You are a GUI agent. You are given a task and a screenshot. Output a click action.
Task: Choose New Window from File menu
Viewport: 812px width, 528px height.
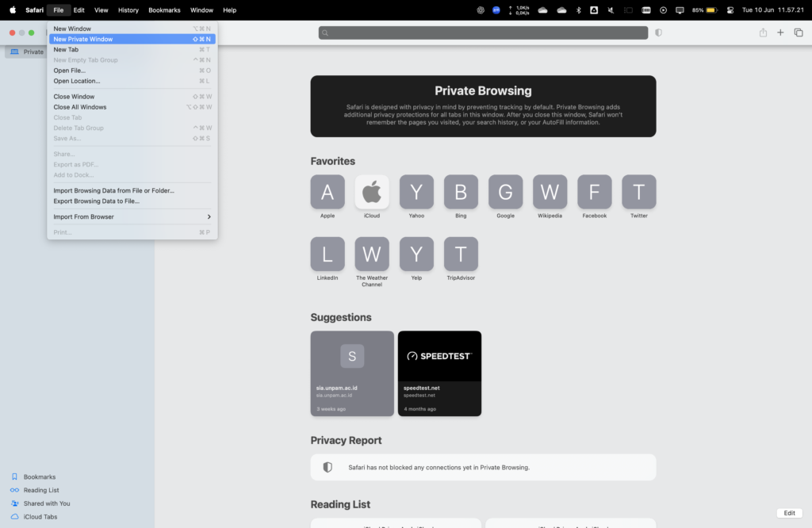coord(132,29)
